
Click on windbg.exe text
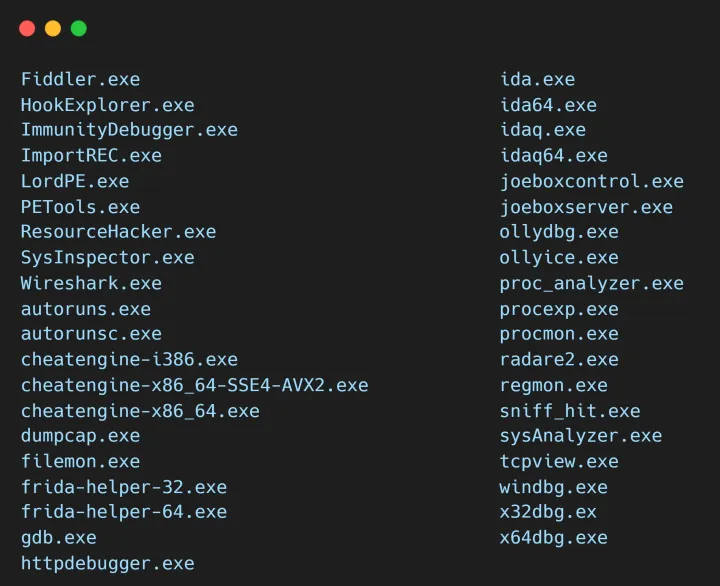553,488
